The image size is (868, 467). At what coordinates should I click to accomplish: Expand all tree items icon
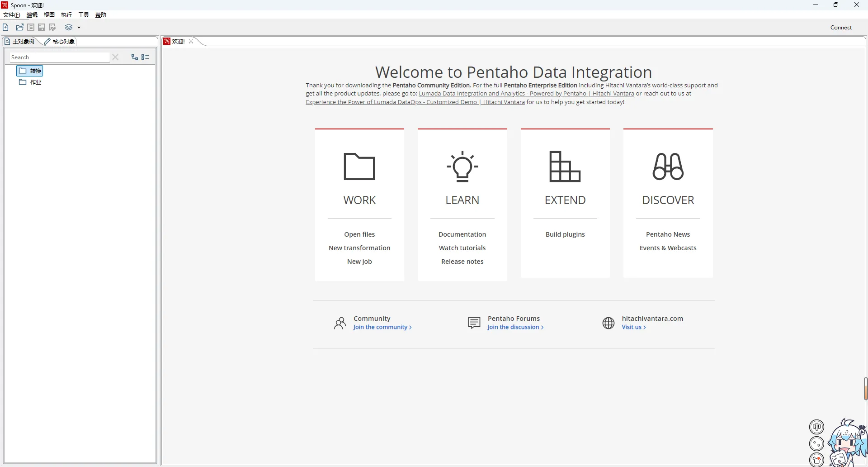tap(134, 57)
